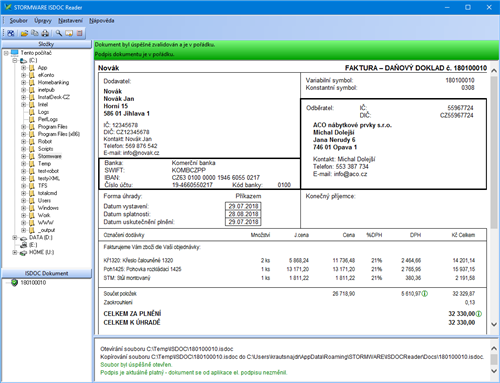Click the printer toolbar icon
Viewport: 500px width, 383px height.
click(x=45, y=33)
